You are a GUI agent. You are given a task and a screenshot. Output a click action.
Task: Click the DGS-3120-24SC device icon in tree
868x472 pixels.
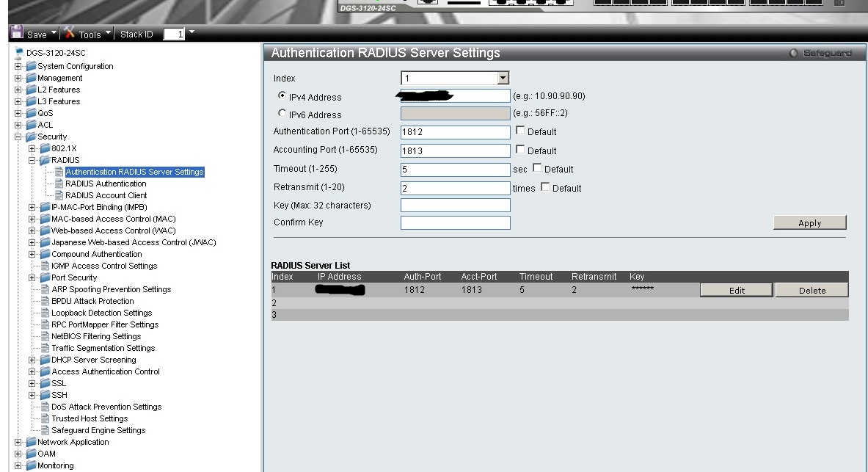19,53
